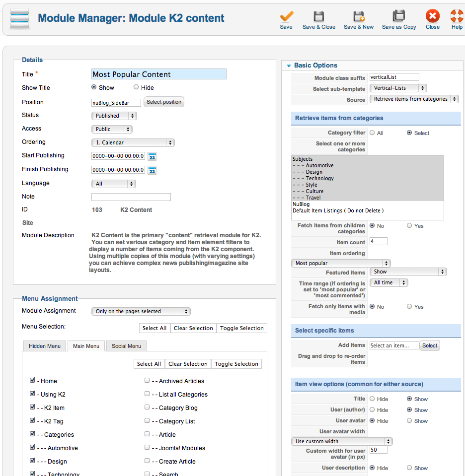Open the Help lifebuoy icon

click(x=457, y=16)
